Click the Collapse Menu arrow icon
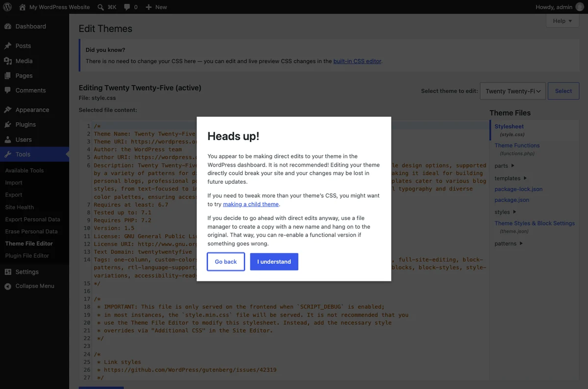The width and height of the screenshot is (588, 389). [x=8, y=286]
